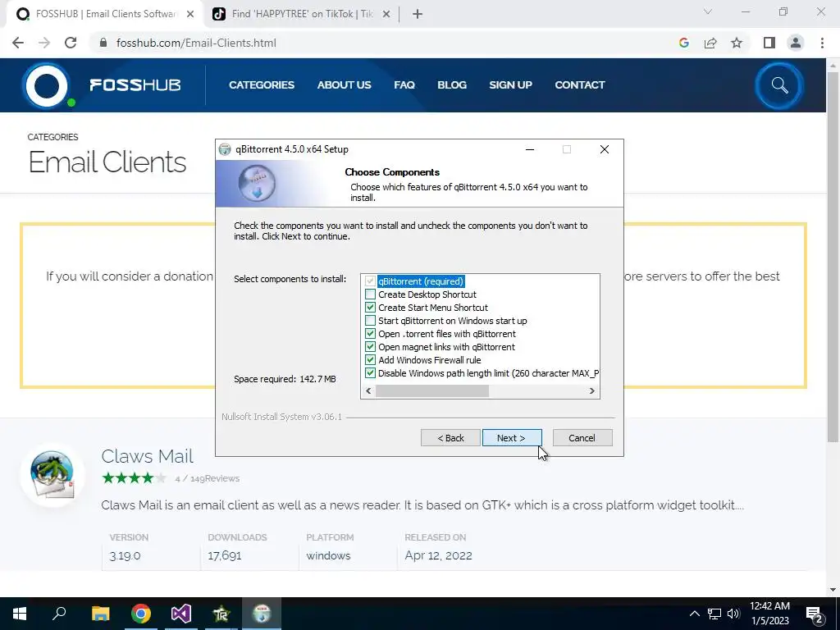
Task: Click the browser address bar URL
Action: [196, 43]
